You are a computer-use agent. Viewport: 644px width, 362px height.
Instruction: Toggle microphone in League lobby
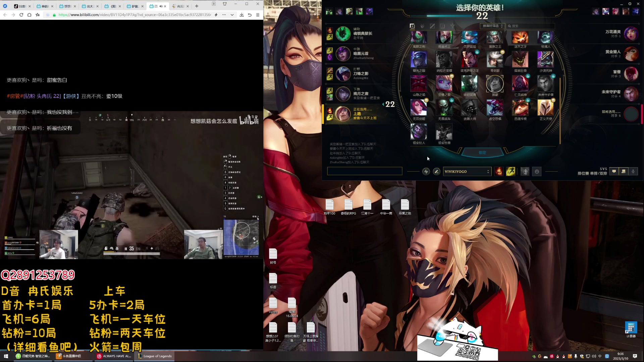[633, 171]
